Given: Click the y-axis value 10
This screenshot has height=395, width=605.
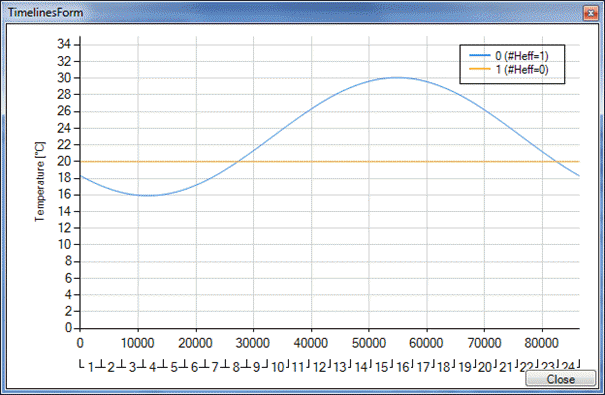Looking at the screenshot, I should tap(64, 245).
